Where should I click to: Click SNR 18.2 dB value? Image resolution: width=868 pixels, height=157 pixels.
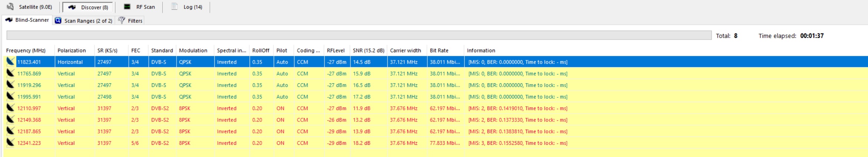pos(362,143)
